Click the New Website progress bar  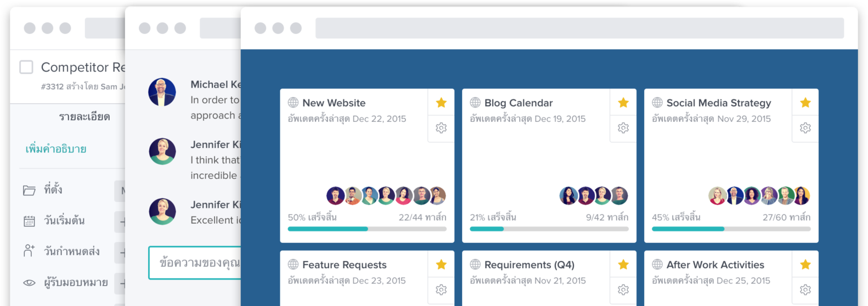(367, 229)
